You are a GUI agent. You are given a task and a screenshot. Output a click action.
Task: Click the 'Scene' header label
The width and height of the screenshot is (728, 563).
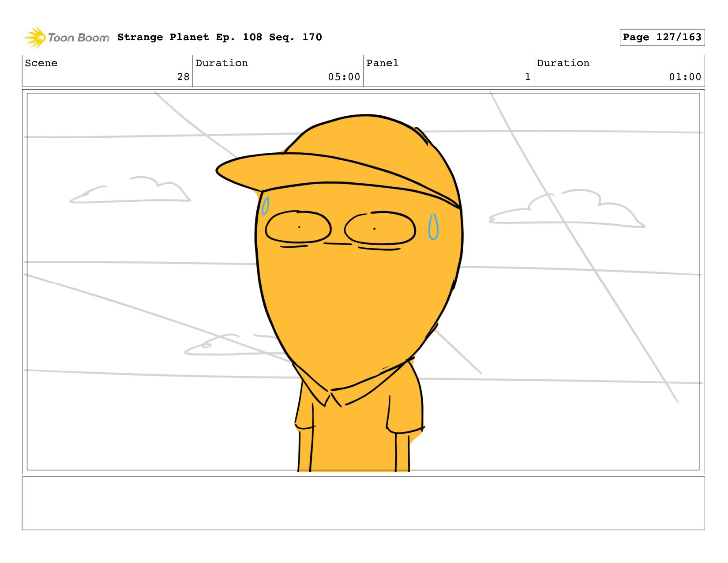[41, 63]
